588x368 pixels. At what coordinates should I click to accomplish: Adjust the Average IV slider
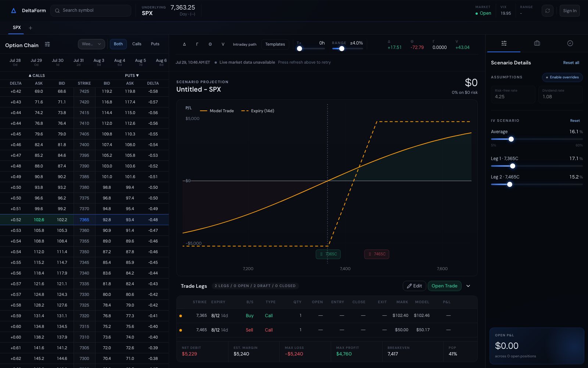click(511, 139)
